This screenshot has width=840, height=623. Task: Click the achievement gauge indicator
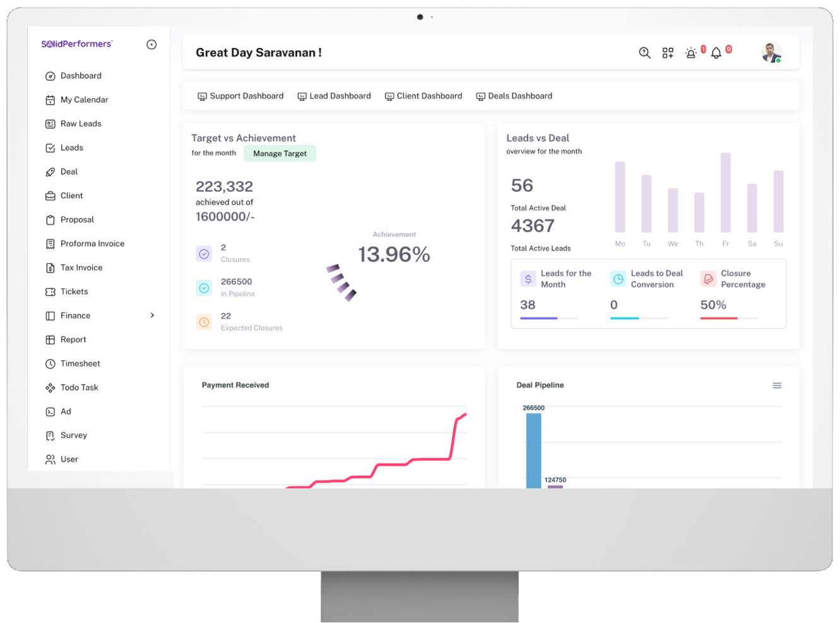point(341,282)
